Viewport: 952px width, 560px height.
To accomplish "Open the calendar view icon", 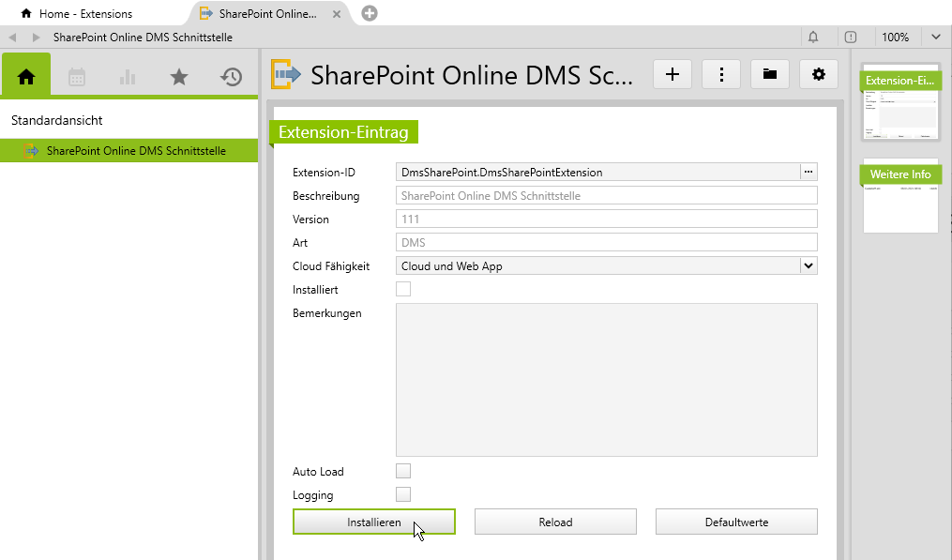I will click(77, 77).
